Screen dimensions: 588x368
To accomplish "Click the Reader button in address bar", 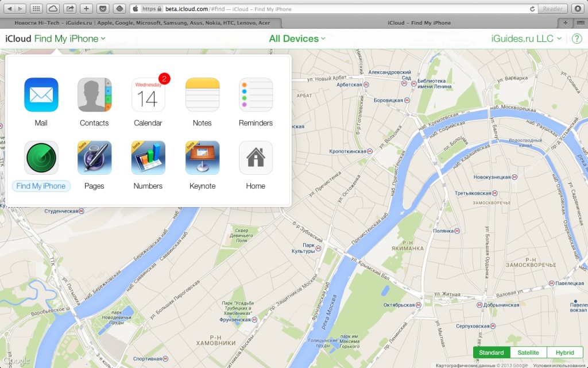I will click(552, 9).
